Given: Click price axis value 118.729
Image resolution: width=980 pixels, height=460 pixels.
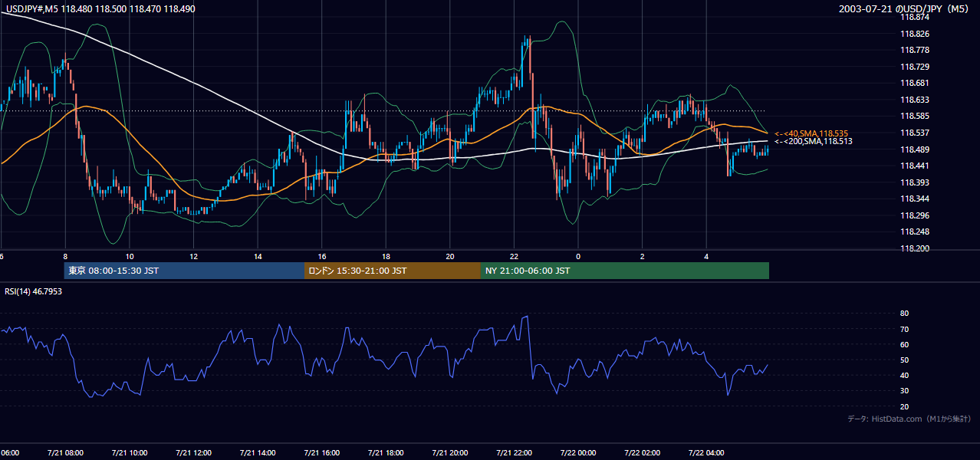Looking at the screenshot, I should (914, 67).
